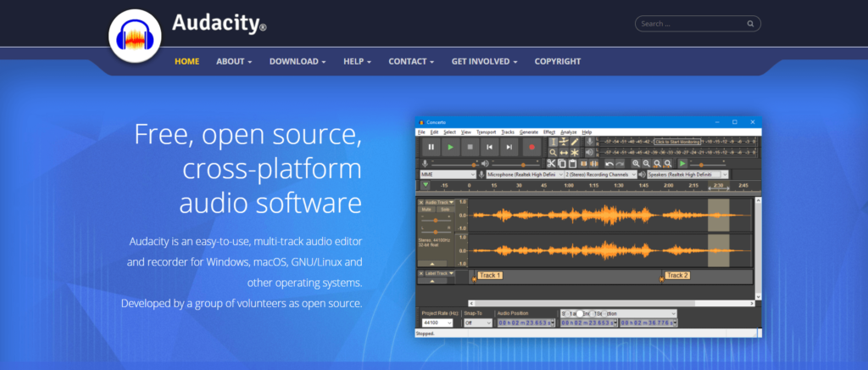Click the search magnifier icon
This screenshot has height=370, width=868.
[751, 24]
